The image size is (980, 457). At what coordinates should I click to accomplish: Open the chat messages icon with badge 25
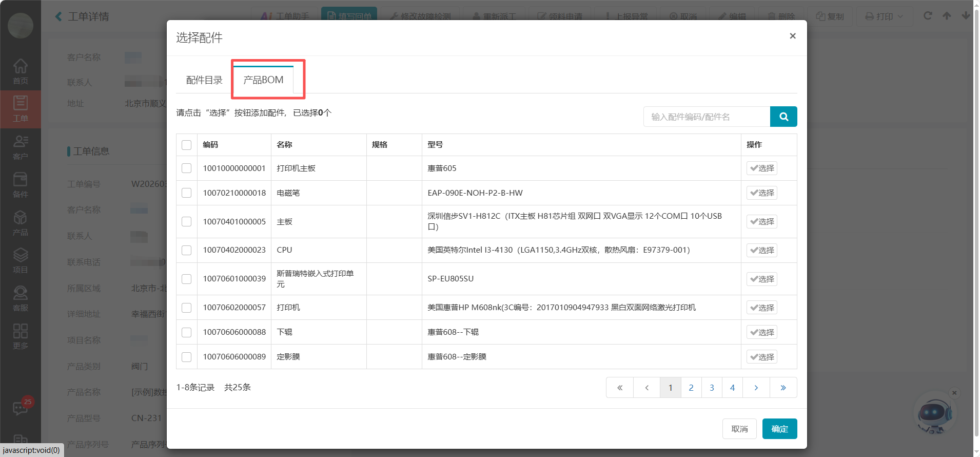point(21,408)
